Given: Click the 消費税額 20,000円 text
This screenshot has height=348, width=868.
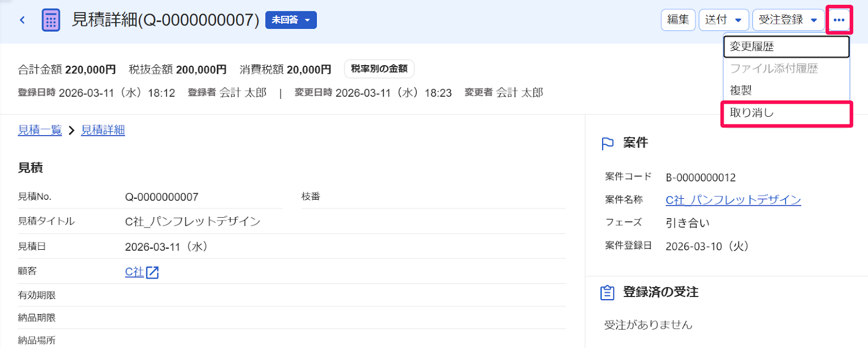Looking at the screenshot, I should [285, 69].
